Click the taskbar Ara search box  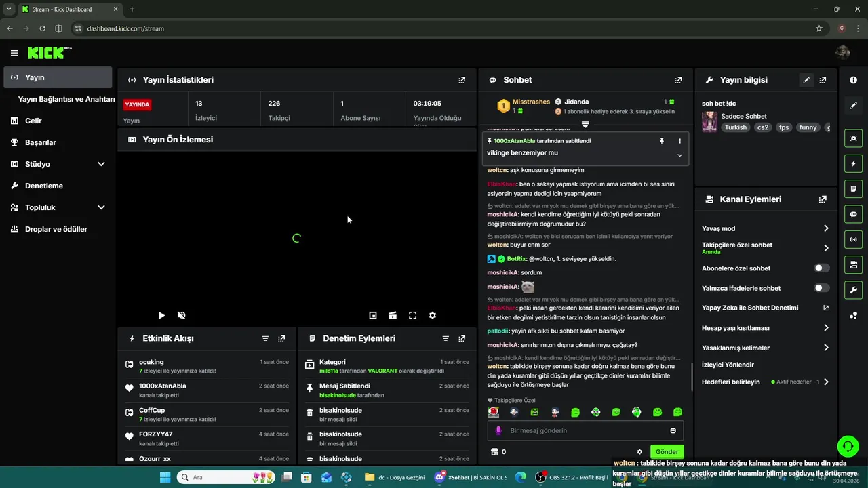tap(225, 477)
